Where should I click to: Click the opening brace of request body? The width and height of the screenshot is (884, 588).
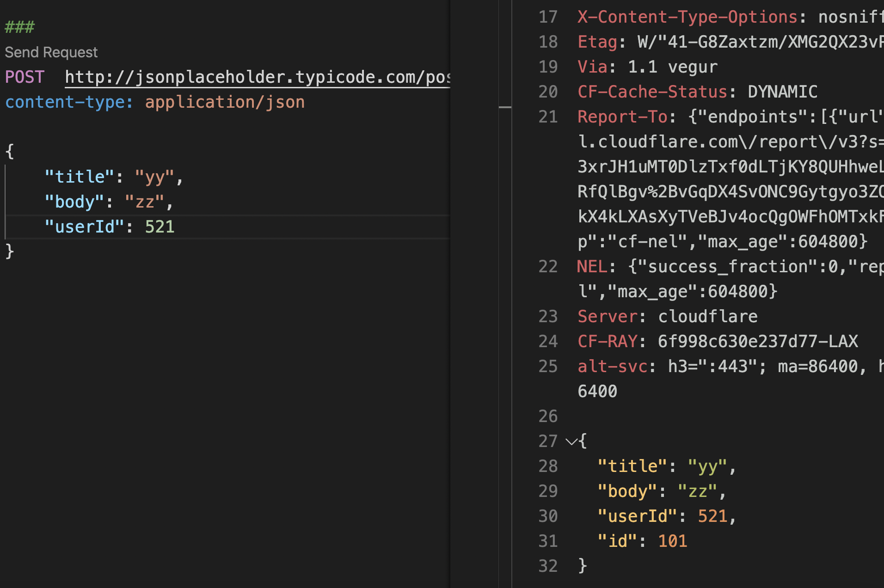pyautogui.click(x=10, y=151)
